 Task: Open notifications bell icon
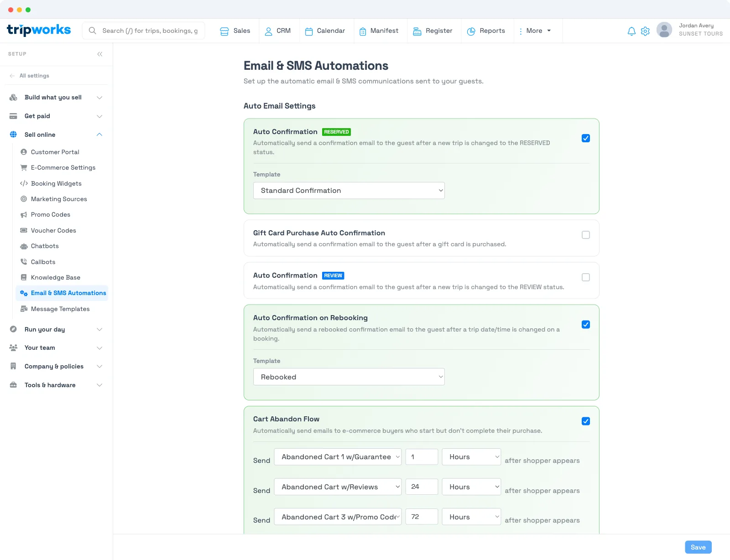(x=631, y=31)
